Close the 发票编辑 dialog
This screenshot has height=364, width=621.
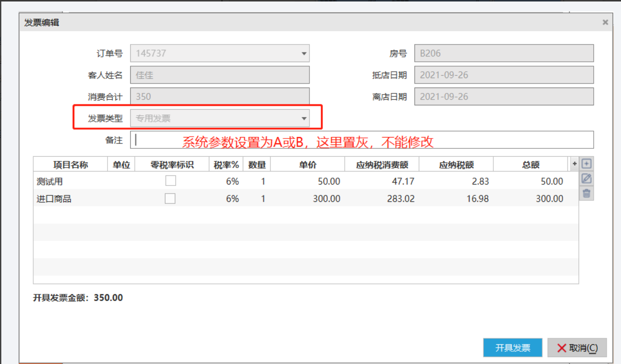[x=605, y=22]
